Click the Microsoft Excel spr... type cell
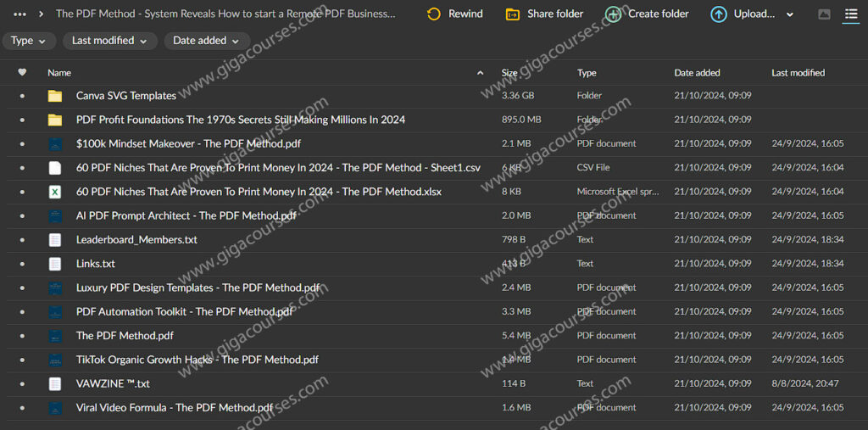The width and height of the screenshot is (868, 430). click(x=618, y=192)
